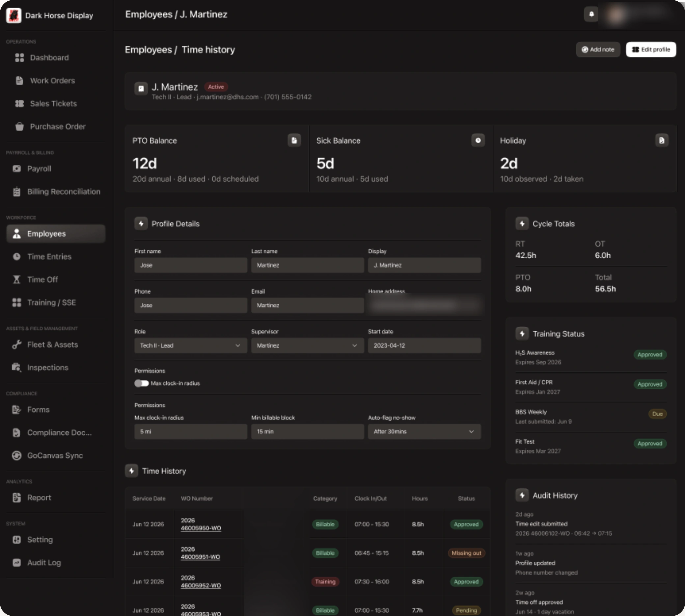The width and height of the screenshot is (685, 616).
Task: Click the Service Date column header
Action: [x=149, y=499]
